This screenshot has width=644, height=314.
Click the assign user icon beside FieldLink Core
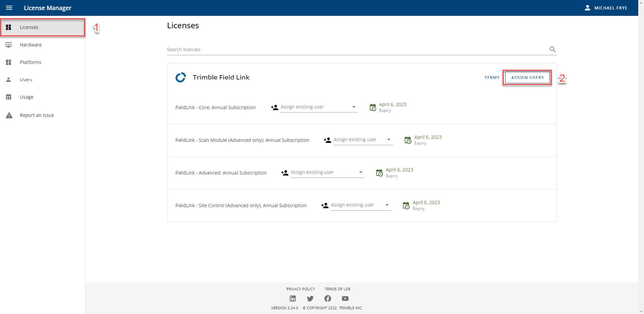coord(274,107)
